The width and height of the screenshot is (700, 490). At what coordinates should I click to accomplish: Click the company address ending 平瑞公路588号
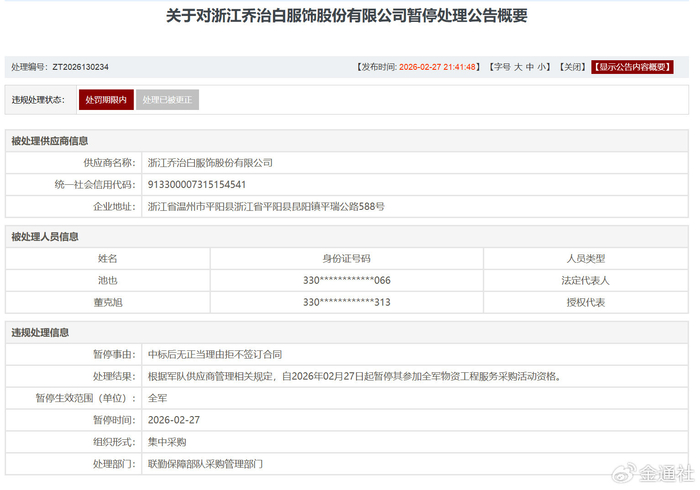266,207
